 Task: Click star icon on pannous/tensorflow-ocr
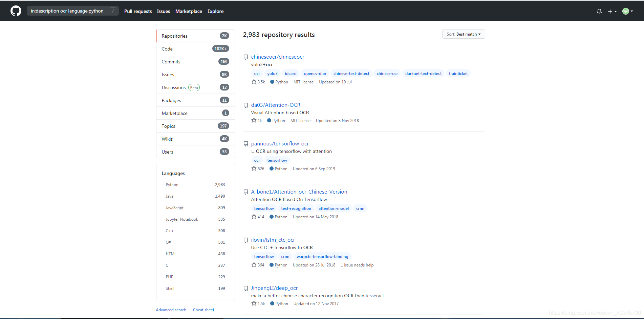[254, 168]
